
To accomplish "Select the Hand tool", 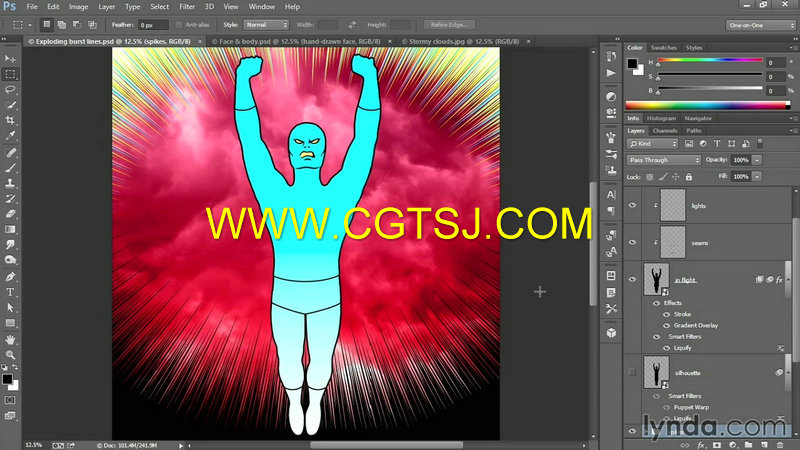I will pyautogui.click(x=10, y=339).
